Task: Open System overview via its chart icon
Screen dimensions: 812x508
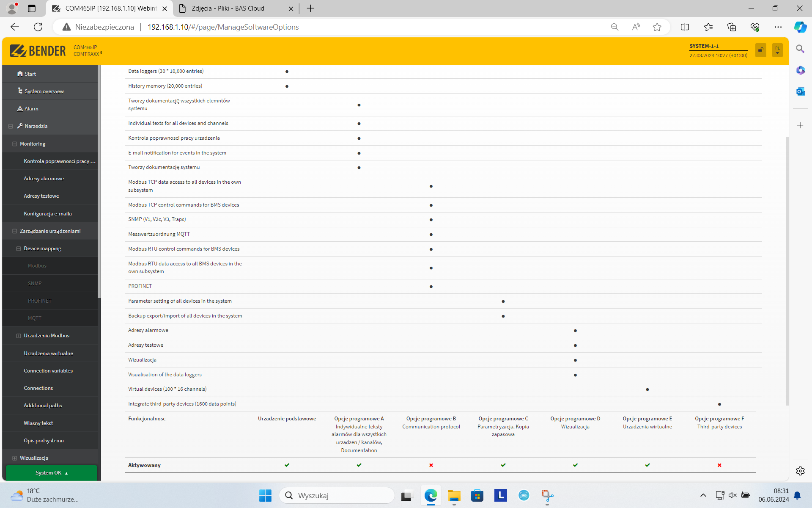Action: [19, 91]
